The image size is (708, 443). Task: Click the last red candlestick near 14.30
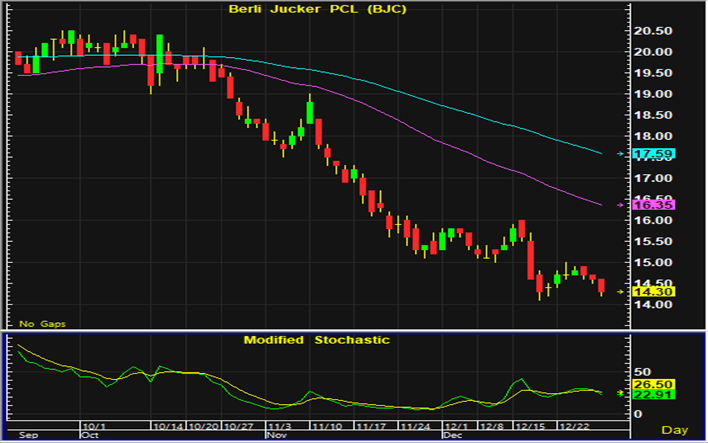coord(602,287)
